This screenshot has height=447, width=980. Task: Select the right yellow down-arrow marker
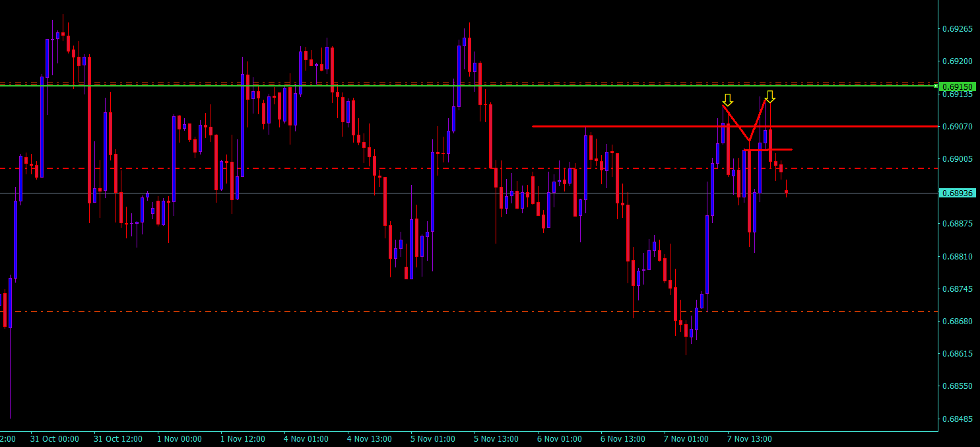(x=769, y=96)
